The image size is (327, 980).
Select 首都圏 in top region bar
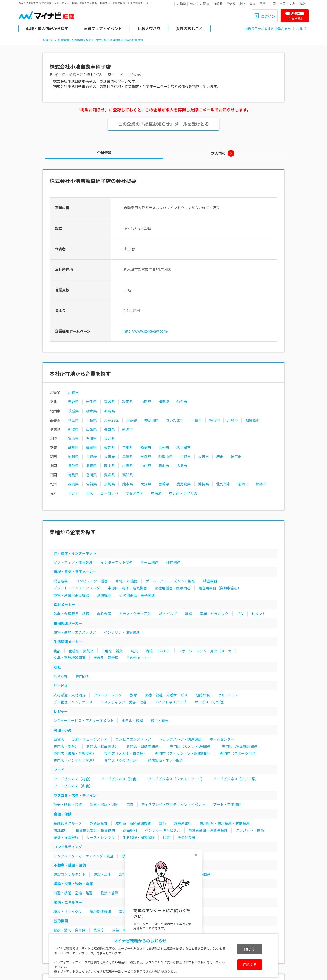tap(218, 4)
